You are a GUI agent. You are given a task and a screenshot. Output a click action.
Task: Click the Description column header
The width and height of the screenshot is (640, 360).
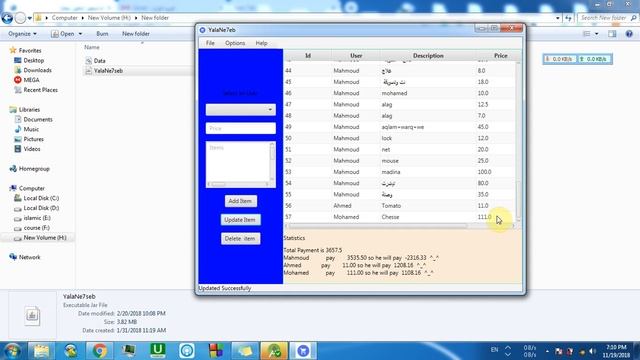428,56
